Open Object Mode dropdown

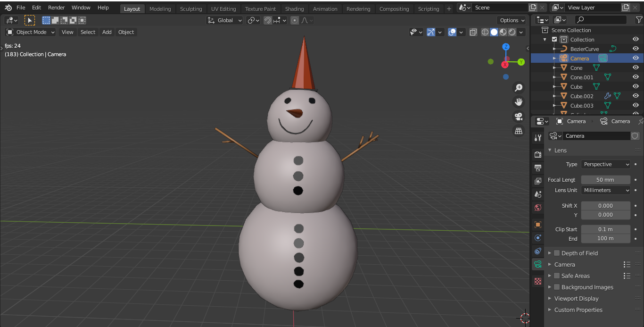click(31, 32)
